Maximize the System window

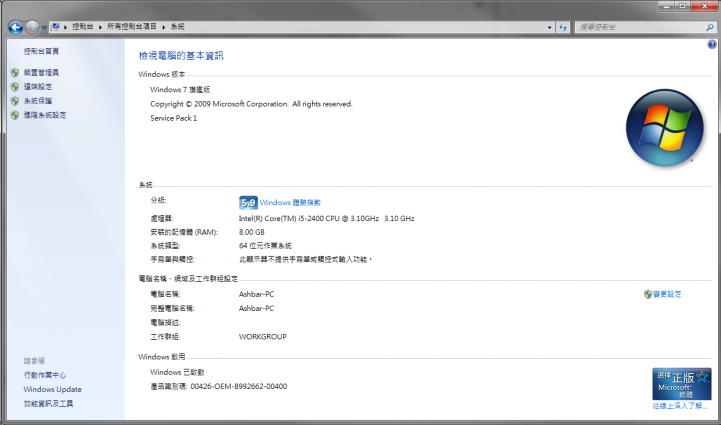(682, 6)
